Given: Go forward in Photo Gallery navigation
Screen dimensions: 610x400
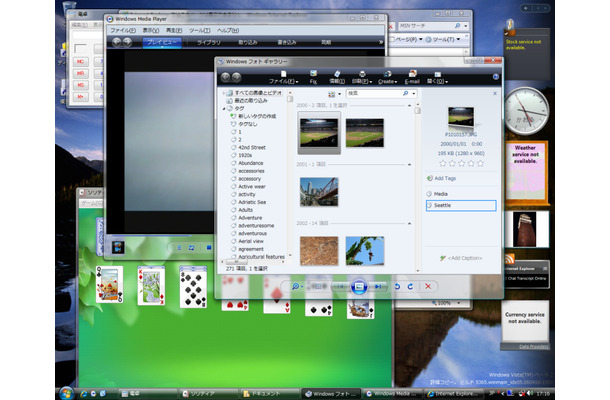Looking at the screenshot, I should [236, 77].
